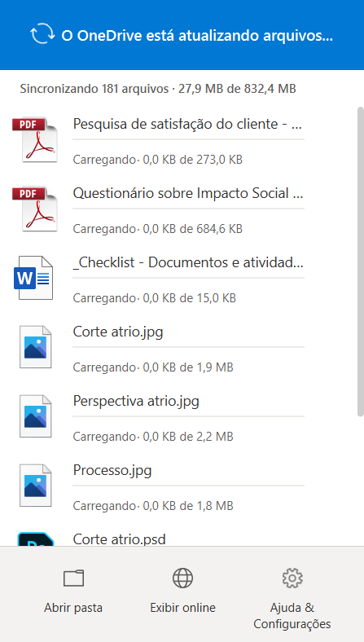
Task: Click the image icon for Processo.jpg
Action: 36,486
